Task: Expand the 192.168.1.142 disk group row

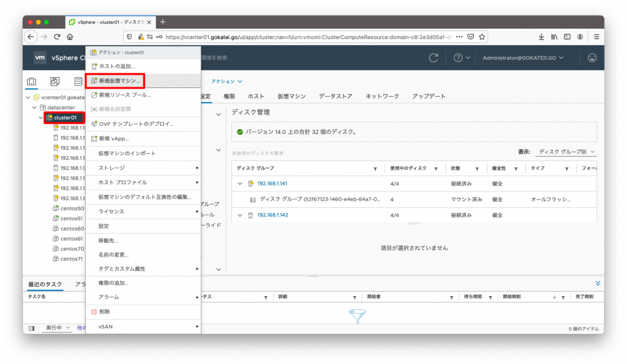Action: click(x=240, y=215)
